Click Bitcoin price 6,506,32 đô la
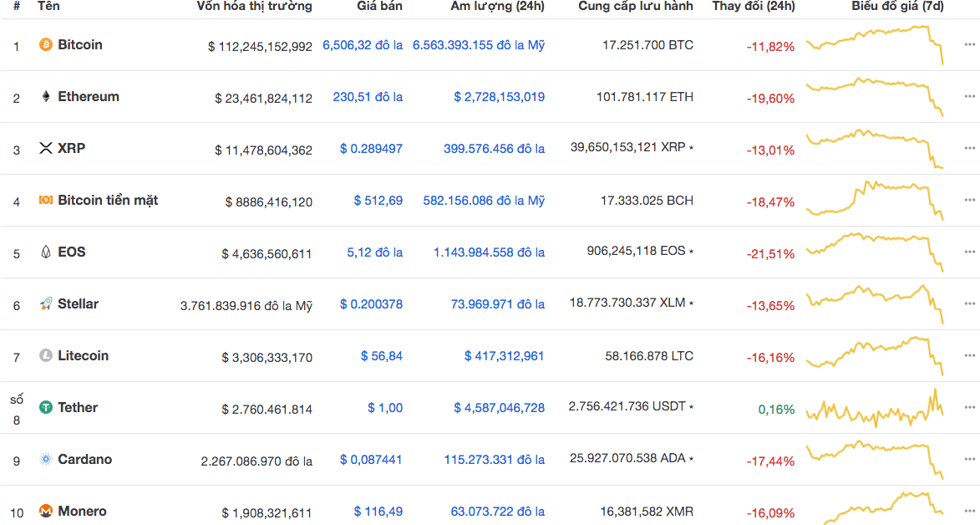Viewport: 980px width, 525px height. 363,45
